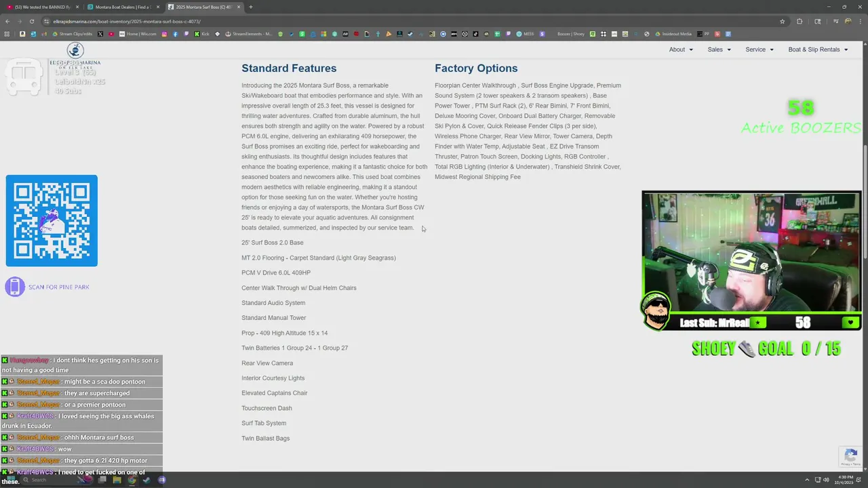
Task: Close the Montara Boat Dealers tab
Action: [158, 7]
